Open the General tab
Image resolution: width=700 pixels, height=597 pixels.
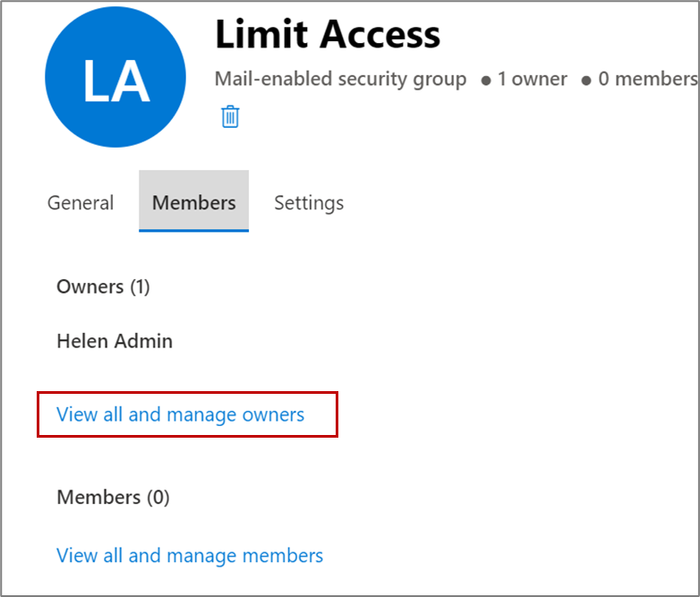(81, 202)
